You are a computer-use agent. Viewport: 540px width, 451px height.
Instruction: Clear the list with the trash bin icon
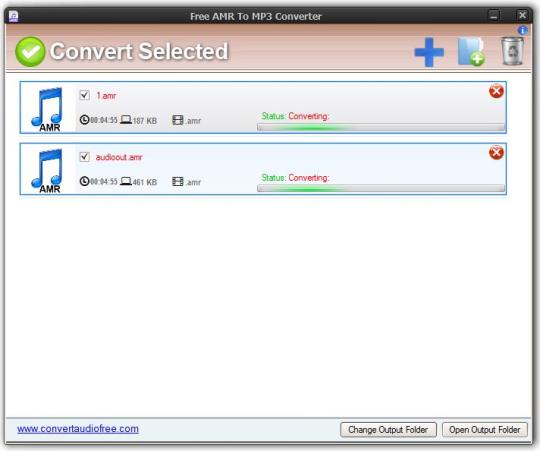pos(512,52)
